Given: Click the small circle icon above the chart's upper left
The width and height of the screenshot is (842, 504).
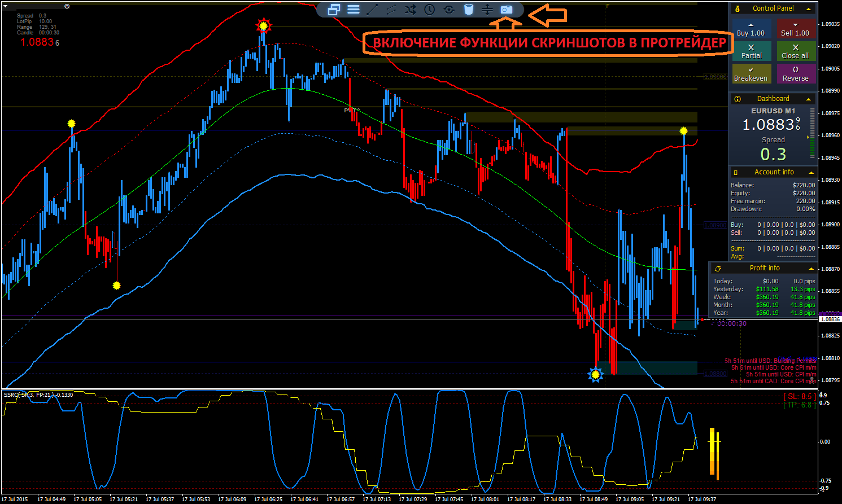Looking at the screenshot, I should click(x=67, y=6).
